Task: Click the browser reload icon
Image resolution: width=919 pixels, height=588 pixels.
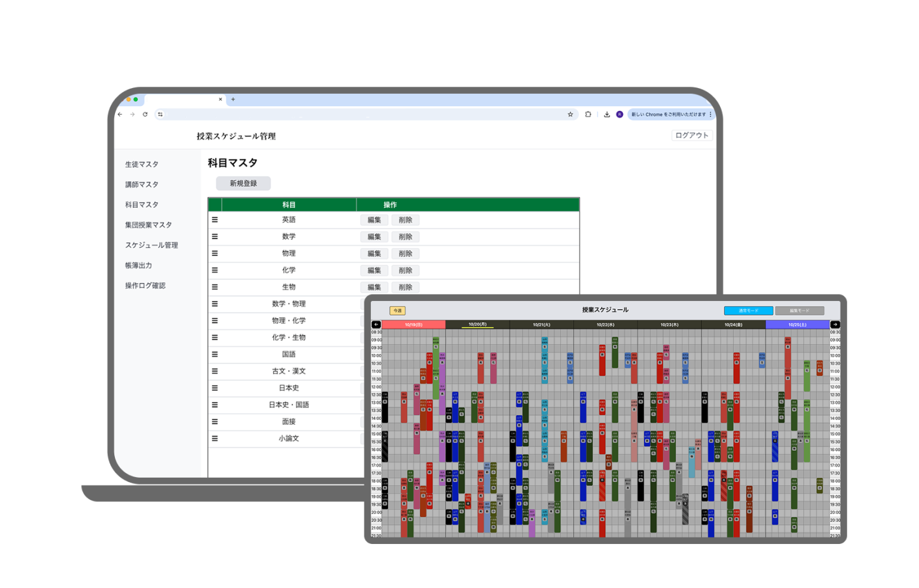Action: click(145, 115)
